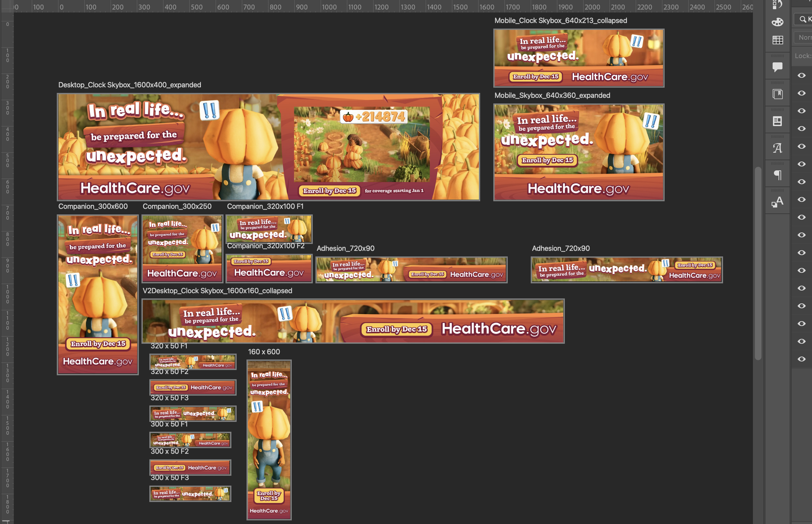Open the Paragraph Styles panel
Image resolution: width=812 pixels, height=524 pixels.
[777, 202]
